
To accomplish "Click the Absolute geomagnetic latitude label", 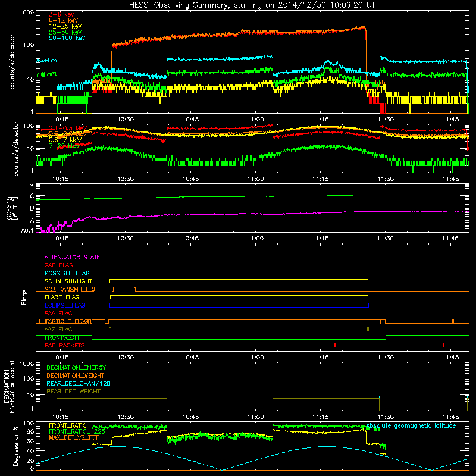I will [411, 426].
